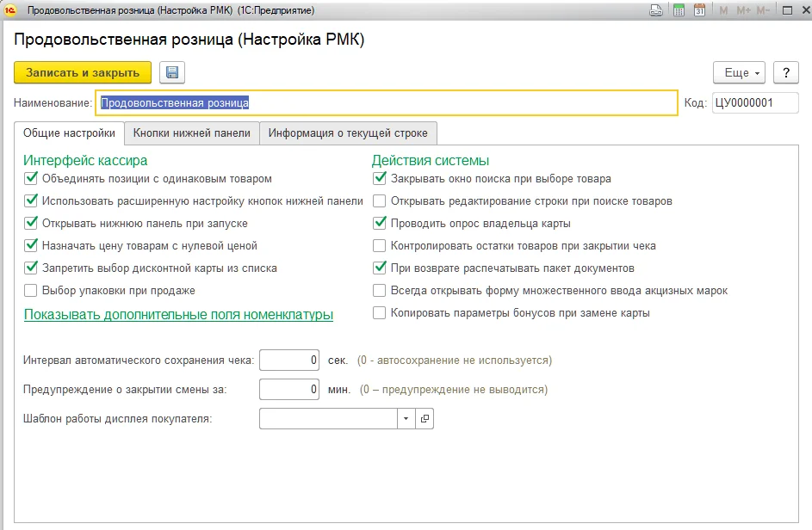
Task: Click the '(0 - автосохранение не используется)' hint
Action: point(455,361)
